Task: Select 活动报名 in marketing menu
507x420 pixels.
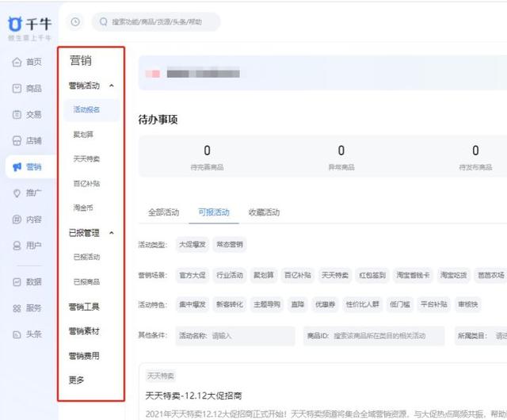Action: (92, 109)
